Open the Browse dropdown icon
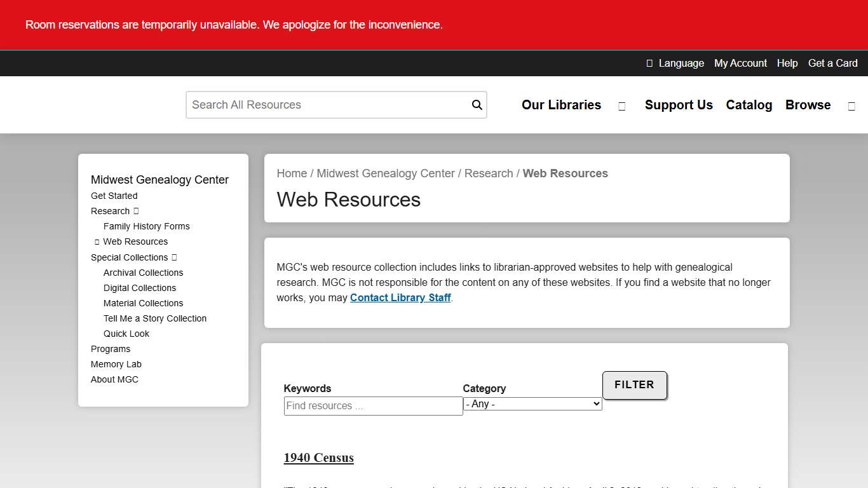The image size is (868, 488). click(x=851, y=106)
